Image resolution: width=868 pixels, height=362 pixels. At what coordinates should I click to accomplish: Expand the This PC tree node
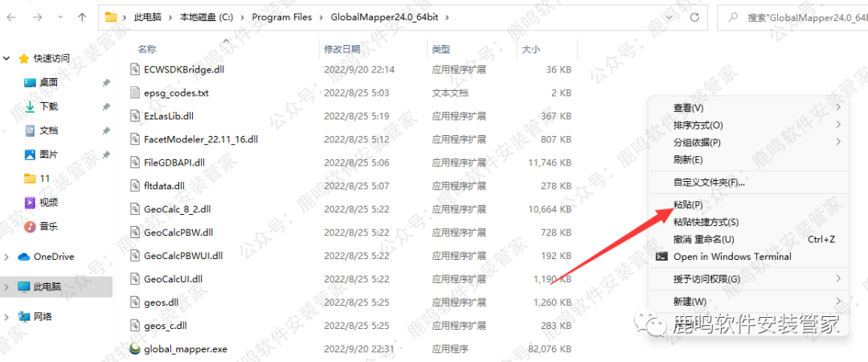click(x=7, y=286)
